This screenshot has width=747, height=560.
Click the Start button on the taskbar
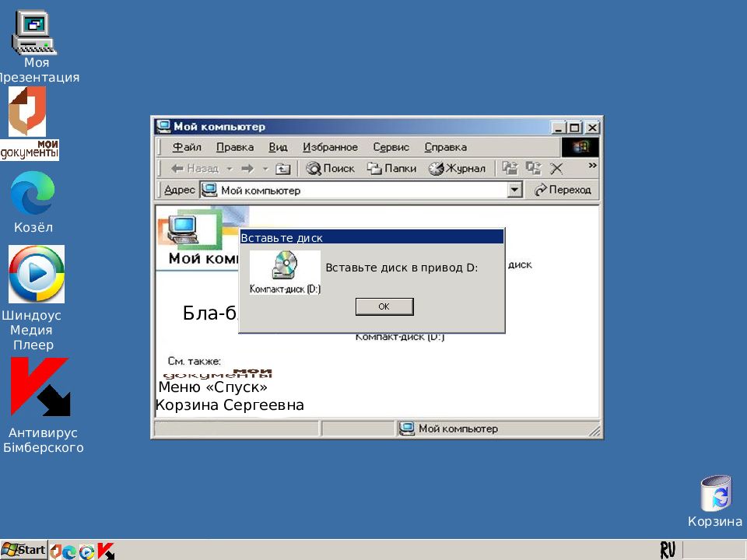click(24, 550)
